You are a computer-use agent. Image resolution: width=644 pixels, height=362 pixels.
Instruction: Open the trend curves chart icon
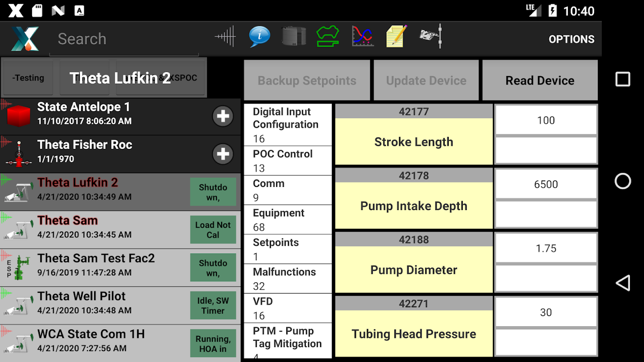point(363,36)
